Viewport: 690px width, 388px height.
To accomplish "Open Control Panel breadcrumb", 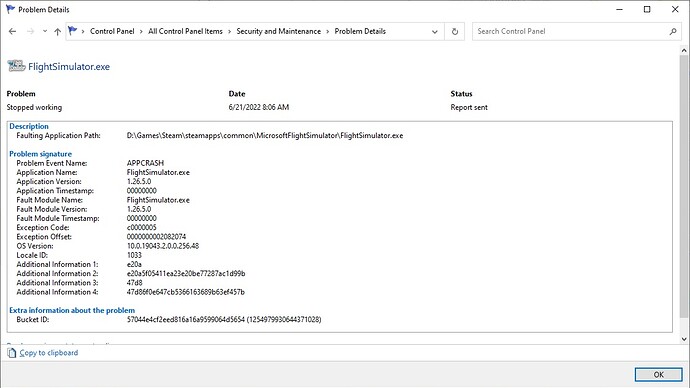I will point(112,31).
